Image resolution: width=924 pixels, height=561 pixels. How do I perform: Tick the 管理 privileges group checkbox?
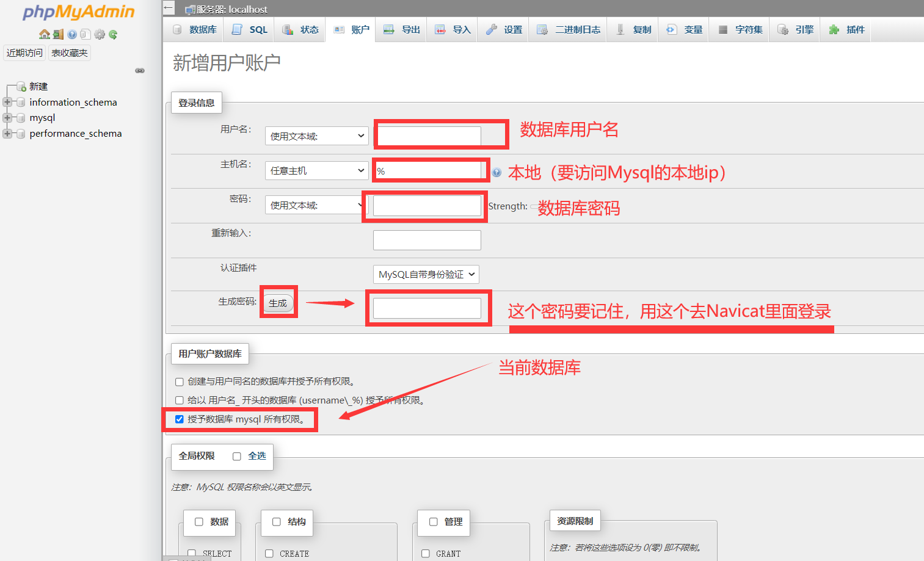[434, 522]
